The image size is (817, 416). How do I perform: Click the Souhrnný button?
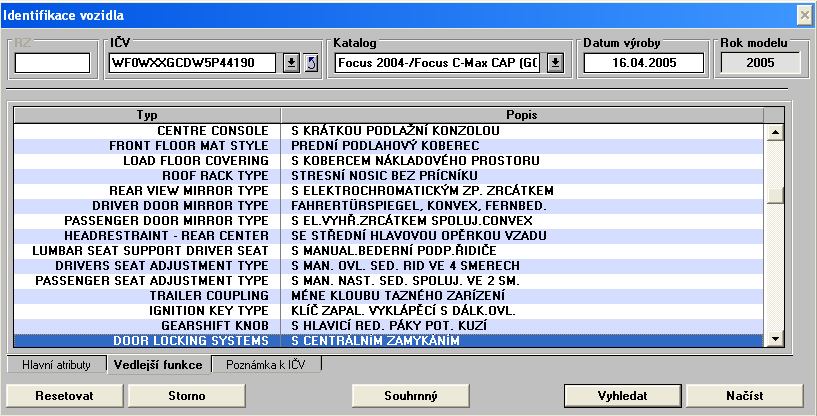tap(411, 396)
